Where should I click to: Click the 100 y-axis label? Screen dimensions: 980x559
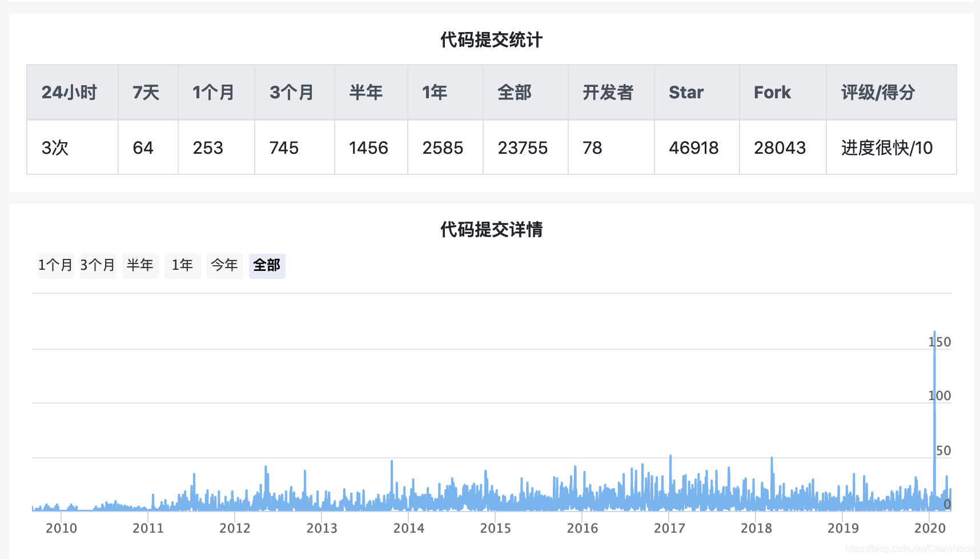click(940, 396)
